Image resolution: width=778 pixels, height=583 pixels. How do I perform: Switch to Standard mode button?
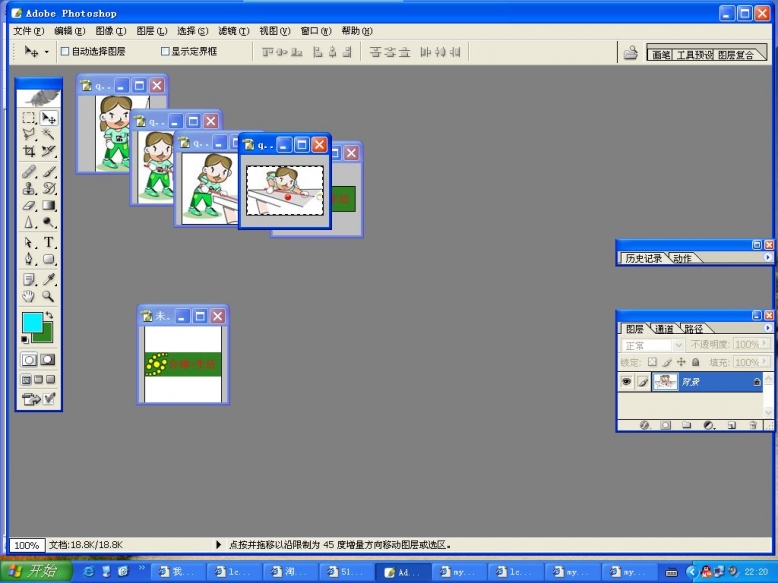pyautogui.click(x=29, y=360)
